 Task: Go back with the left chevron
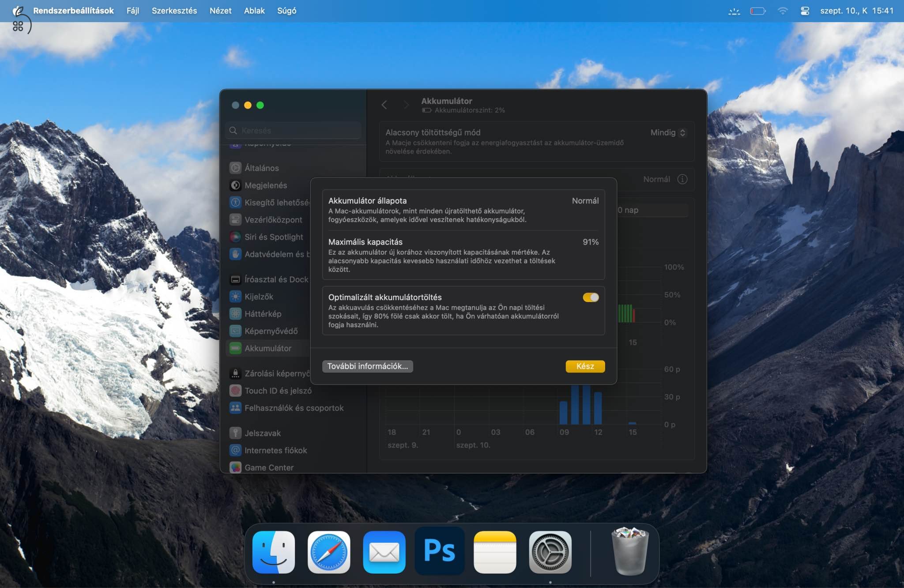click(x=384, y=105)
